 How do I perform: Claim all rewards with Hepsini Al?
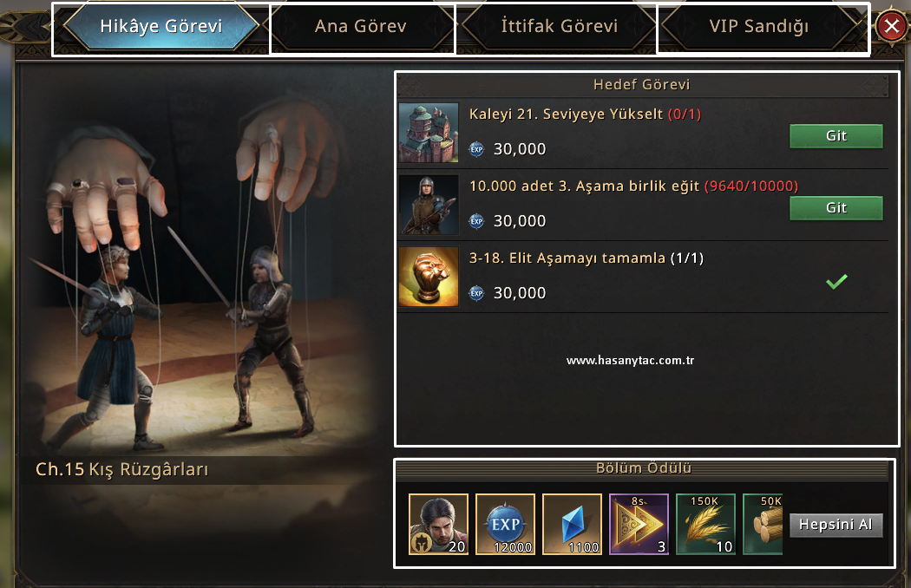click(836, 525)
